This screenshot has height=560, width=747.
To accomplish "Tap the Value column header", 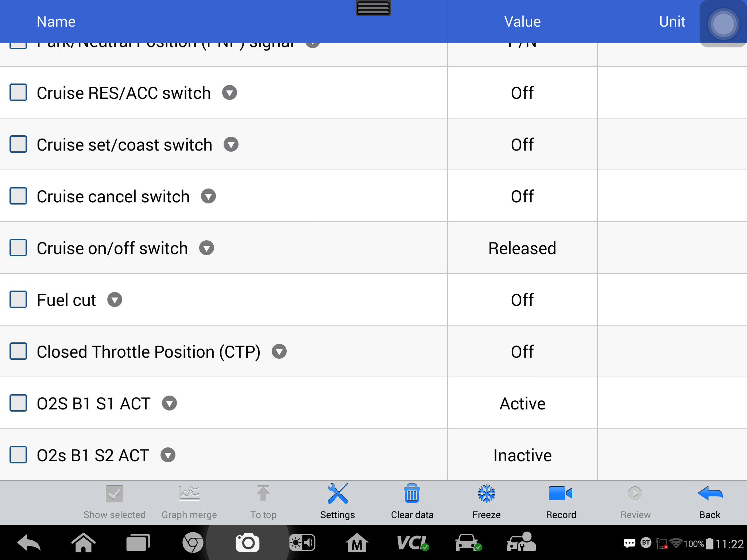I will (522, 22).
